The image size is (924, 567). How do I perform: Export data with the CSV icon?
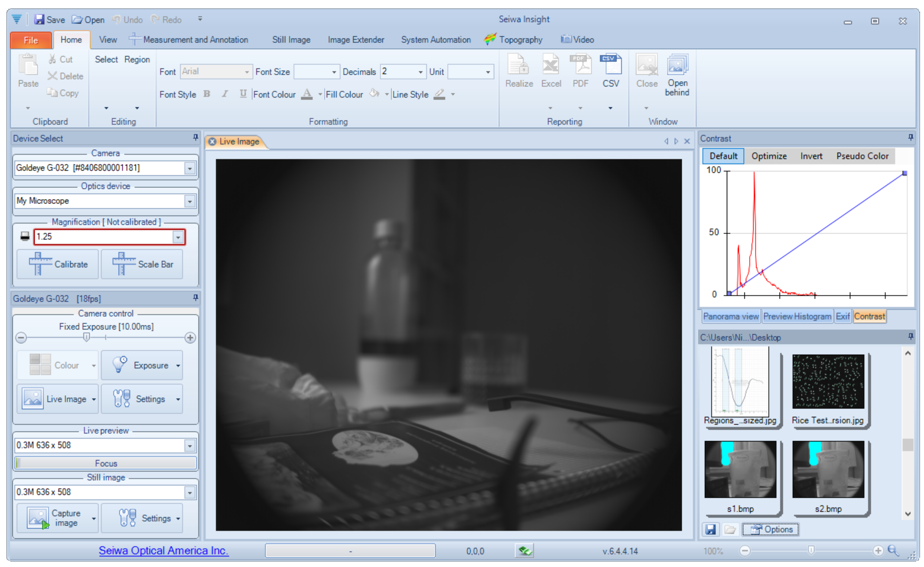(x=610, y=65)
